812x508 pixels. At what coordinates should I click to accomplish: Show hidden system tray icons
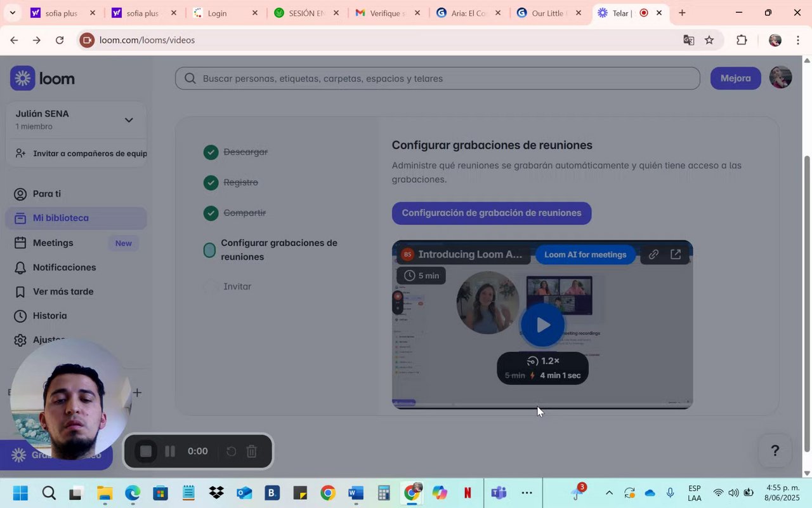(609, 493)
